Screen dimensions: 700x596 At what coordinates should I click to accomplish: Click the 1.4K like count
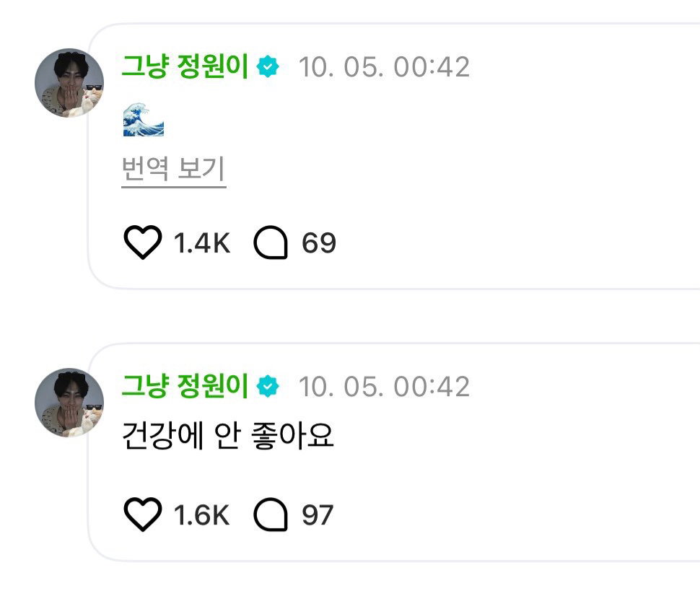click(202, 243)
